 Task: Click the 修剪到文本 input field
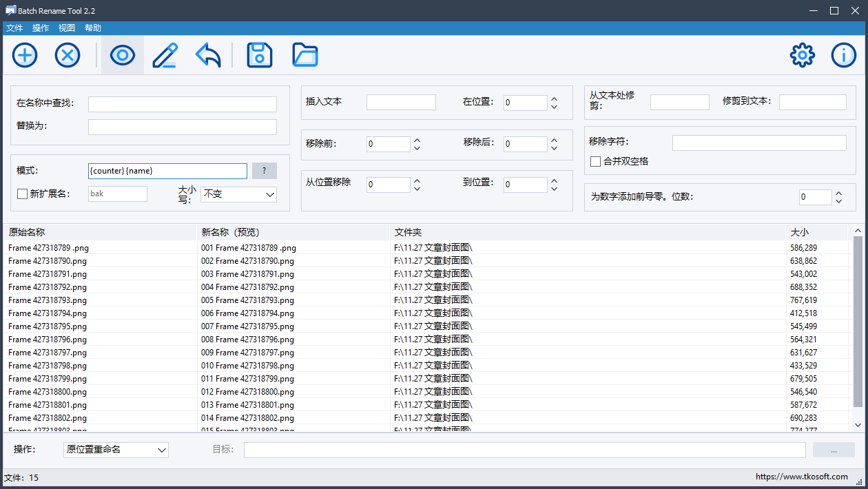813,102
